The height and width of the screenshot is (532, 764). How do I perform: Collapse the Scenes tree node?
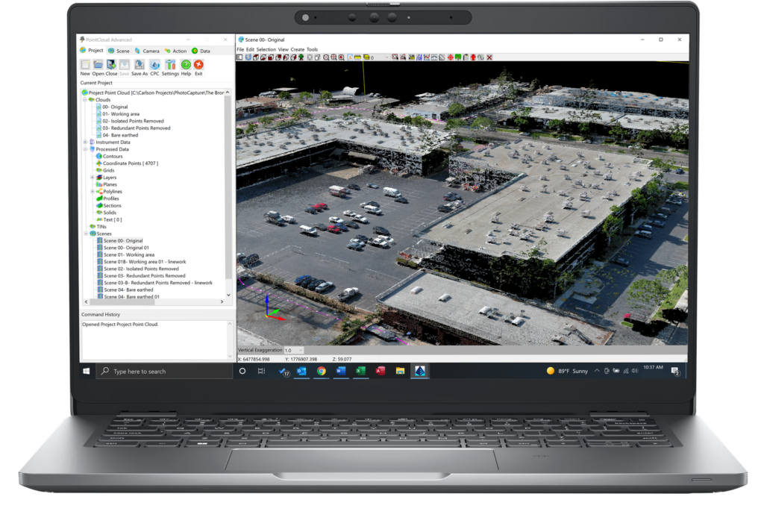point(85,234)
